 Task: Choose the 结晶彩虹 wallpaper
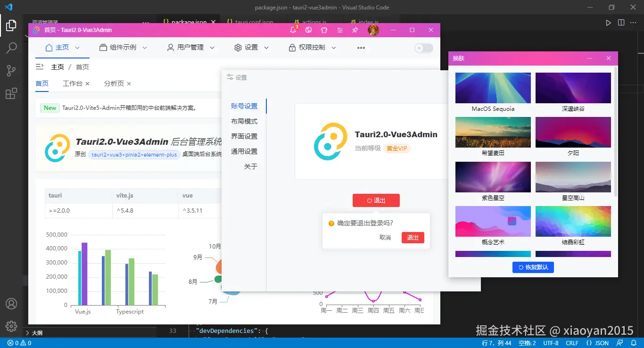573,221
